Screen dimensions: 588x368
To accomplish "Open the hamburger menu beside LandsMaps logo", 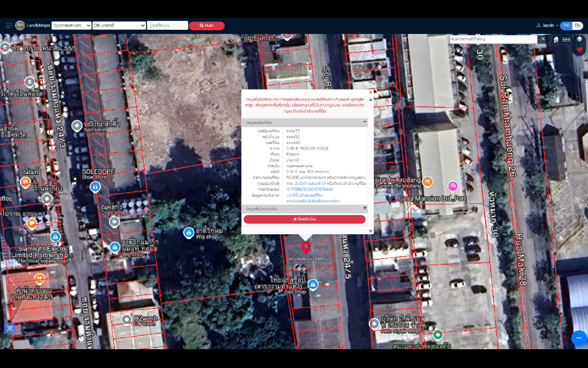I will (x=9, y=25).
